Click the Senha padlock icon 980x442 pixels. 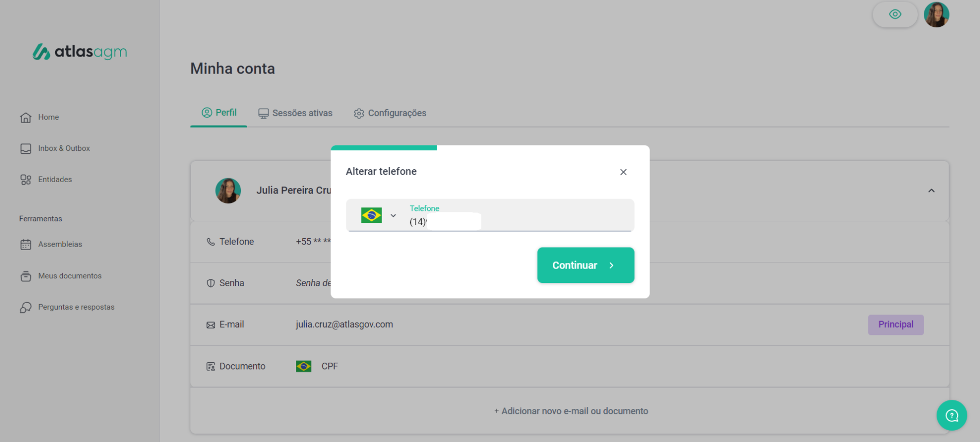(210, 282)
